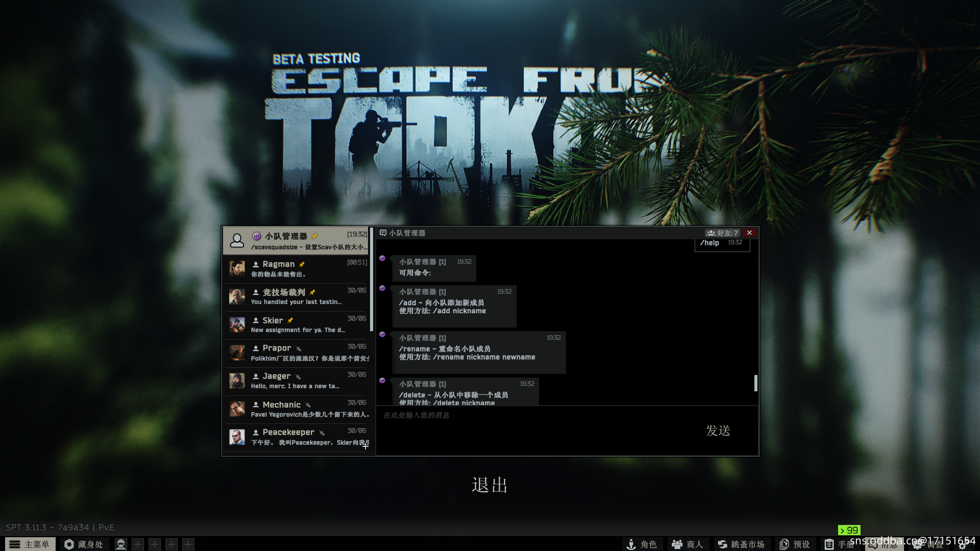Click the purple globe icon beside 小队管理器 name
The width and height of the screenshot is (980, 551).
pos(257,236)
